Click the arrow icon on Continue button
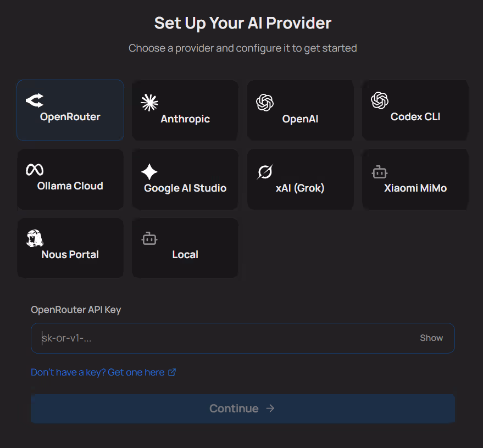This screenshot has width=483, height=448. [270, 408]
